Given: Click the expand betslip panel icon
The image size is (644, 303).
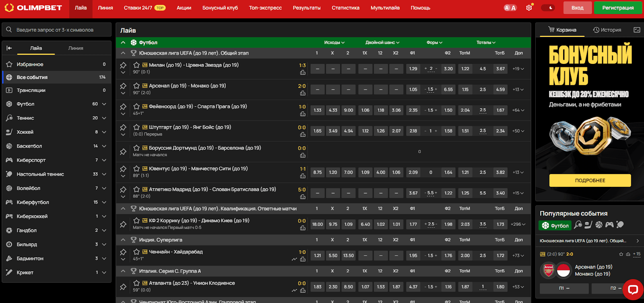Looking at the screenshot, I should click(637, 30).
